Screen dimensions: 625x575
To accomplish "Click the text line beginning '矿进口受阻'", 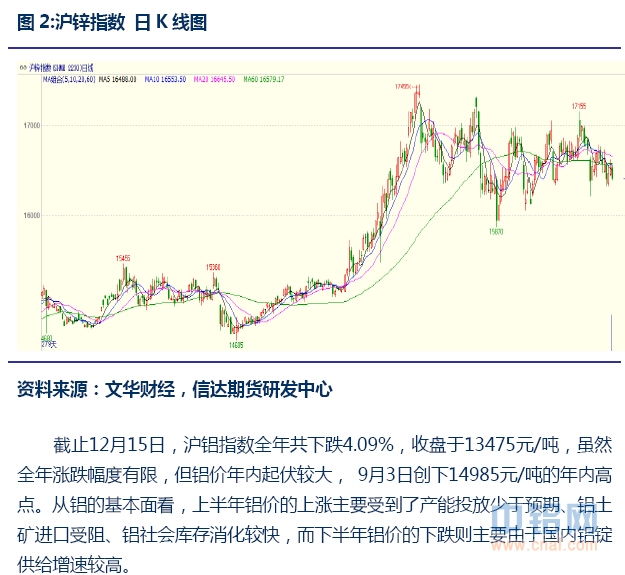I will tap(314, 535).
